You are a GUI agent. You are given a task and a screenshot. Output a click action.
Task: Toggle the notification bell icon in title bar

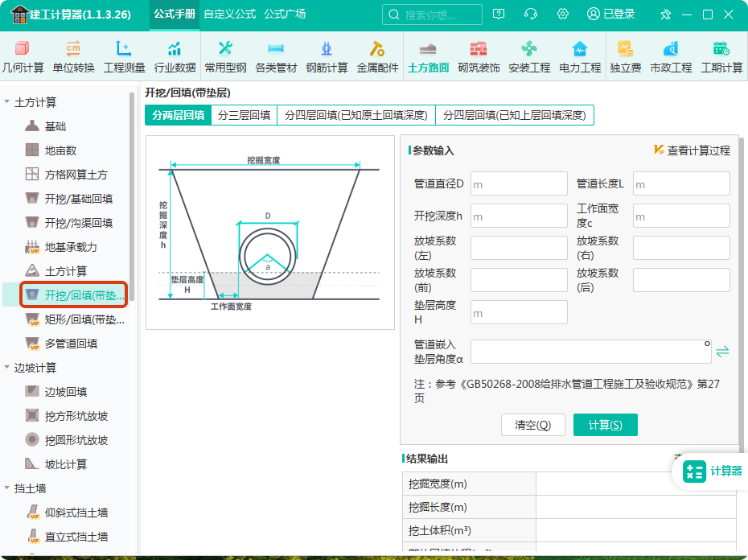[x=664, y=14]
